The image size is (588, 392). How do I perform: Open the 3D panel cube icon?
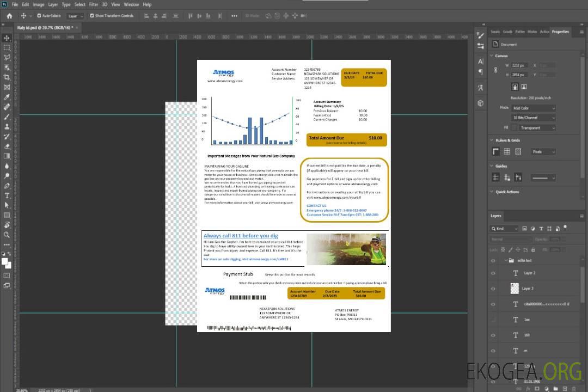pos(481,103)
